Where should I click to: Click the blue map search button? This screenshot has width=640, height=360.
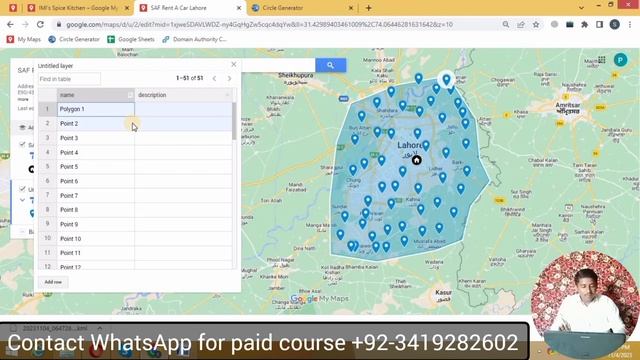(x=331, y=65)
